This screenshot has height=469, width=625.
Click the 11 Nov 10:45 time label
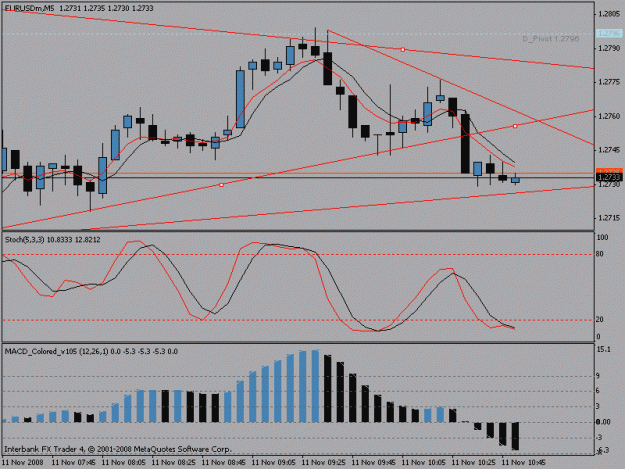(x=523, y=463)
